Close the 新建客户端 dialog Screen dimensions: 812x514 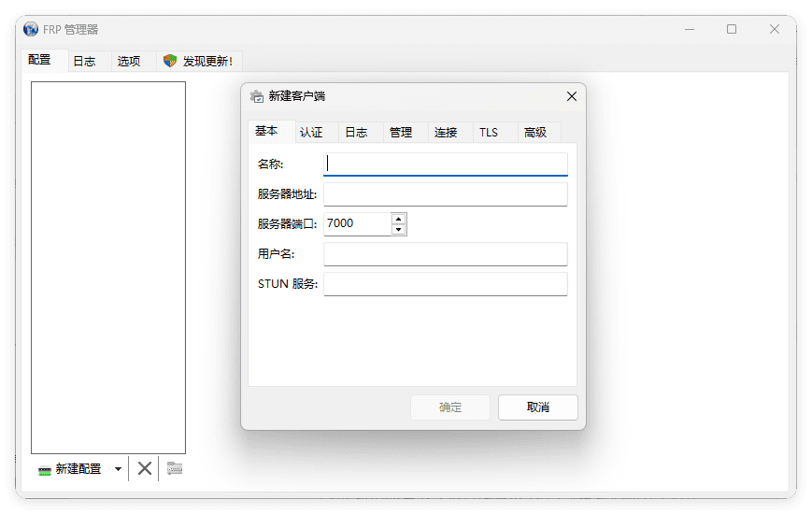coord(572,96)
